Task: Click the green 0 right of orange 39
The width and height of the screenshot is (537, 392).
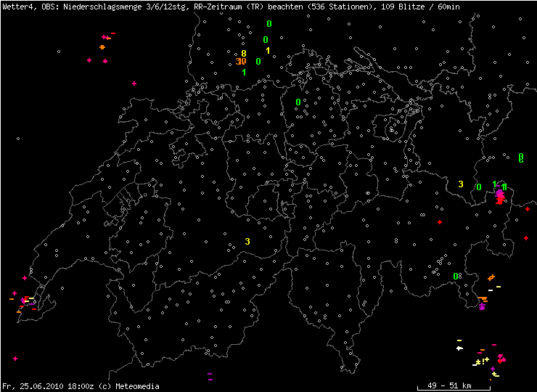Action: click(258, 61)
